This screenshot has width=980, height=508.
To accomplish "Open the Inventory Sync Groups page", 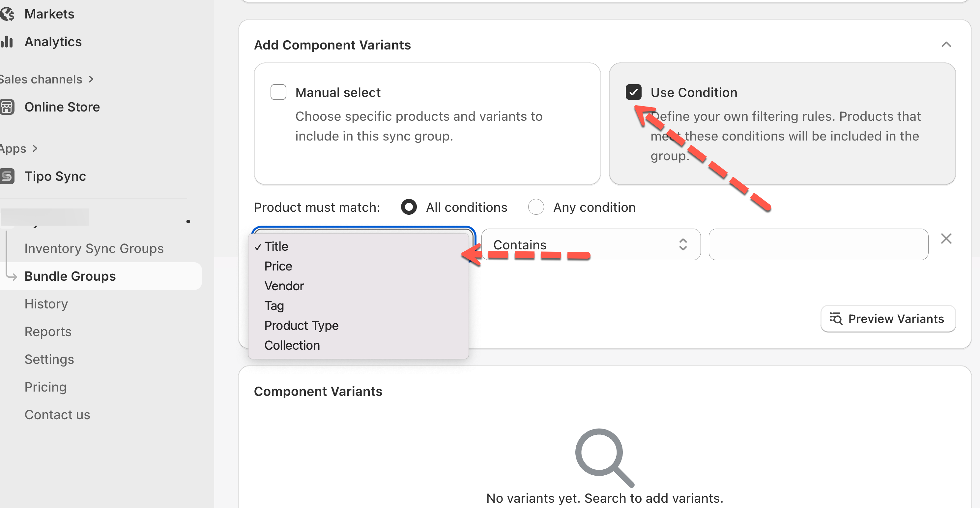I will (94, 248).
